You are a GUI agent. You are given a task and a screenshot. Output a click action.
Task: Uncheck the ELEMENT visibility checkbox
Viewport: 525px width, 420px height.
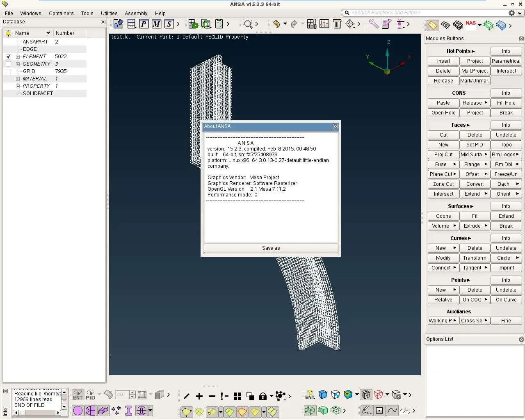pyautogui.click(x=8, y=57)
